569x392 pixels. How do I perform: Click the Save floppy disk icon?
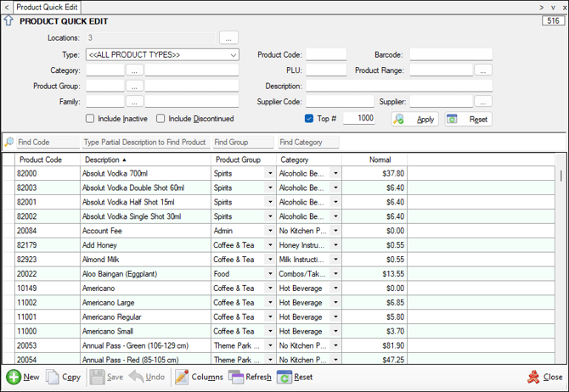tap(98, 377)
